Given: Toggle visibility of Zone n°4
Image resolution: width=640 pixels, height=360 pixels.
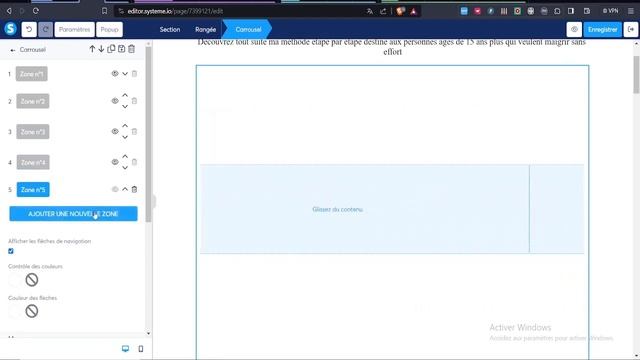Looking at the screenshot, I should pos(115,162).
